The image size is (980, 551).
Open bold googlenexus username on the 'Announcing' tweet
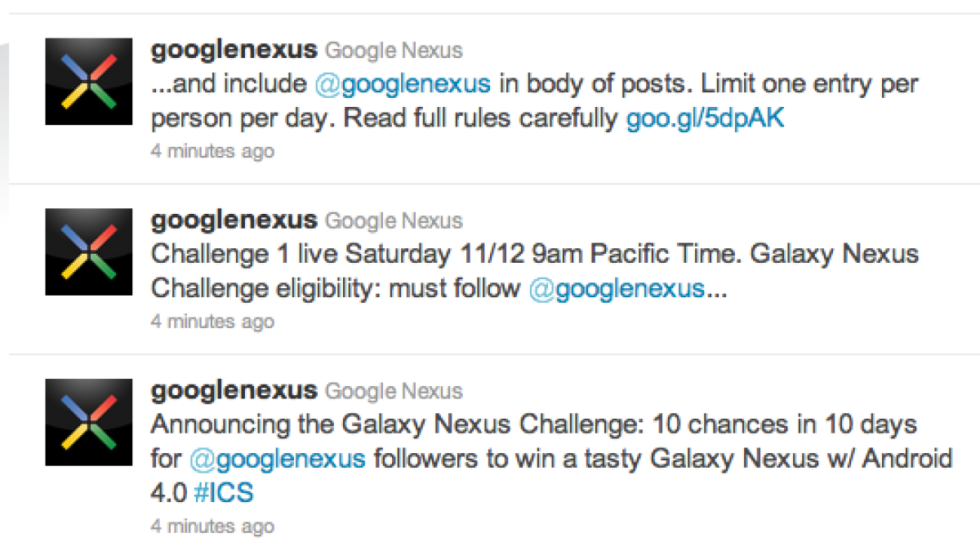tap(234, 391)
